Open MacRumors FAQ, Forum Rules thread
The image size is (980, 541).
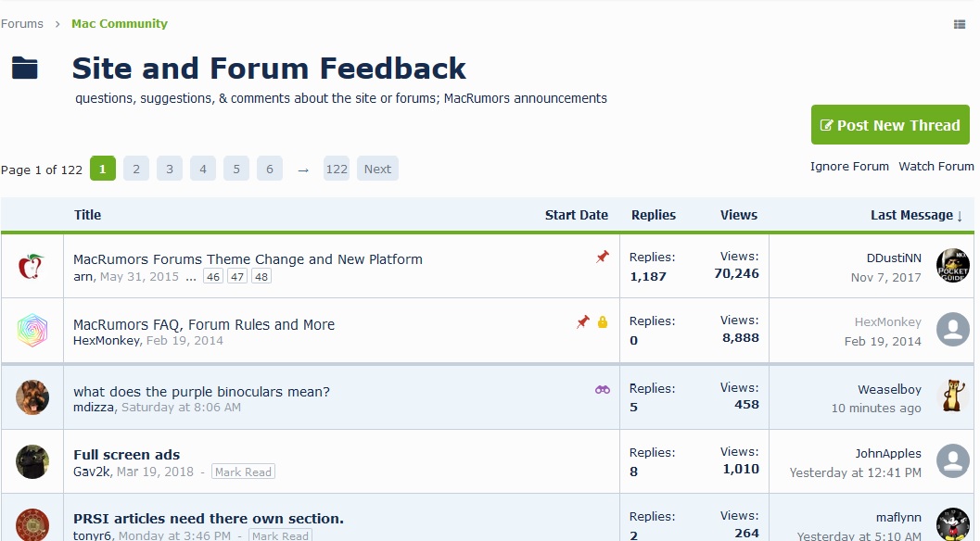204,325
